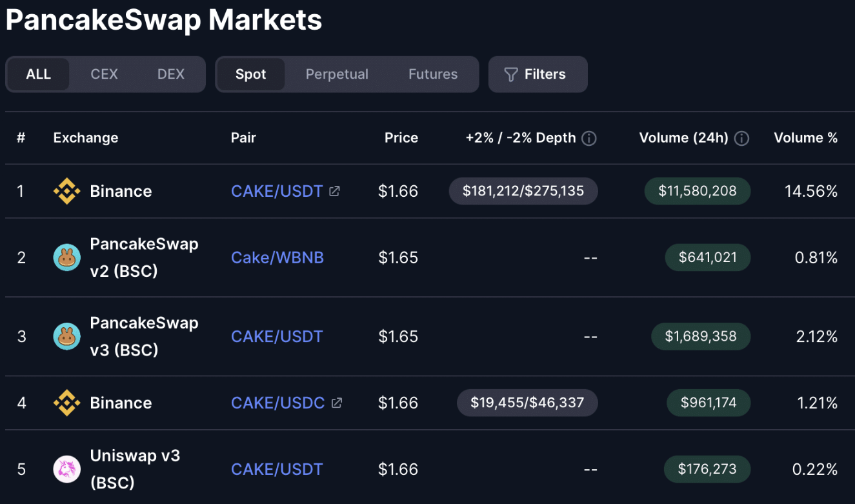Screen dimensions: 855x504
Task: Click the PancakeSwap v2 bunny logo
Action: coord(66,257)
